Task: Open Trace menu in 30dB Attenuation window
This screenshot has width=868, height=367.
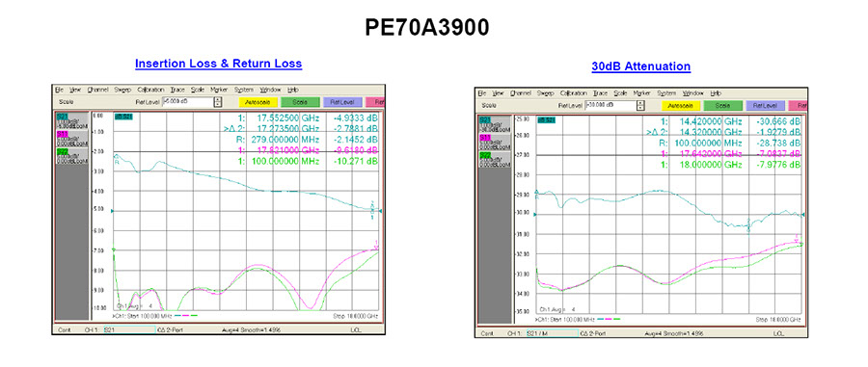Action: point(601,92)
